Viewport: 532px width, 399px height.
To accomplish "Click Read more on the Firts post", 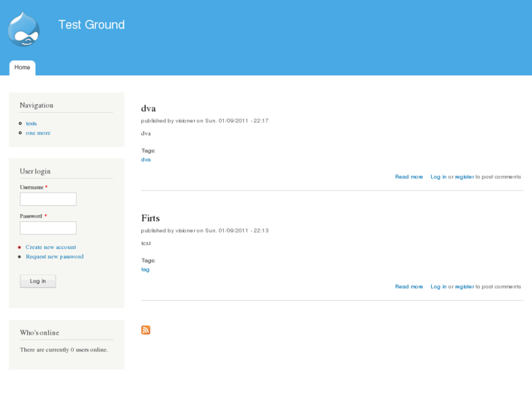I will pyautogui.click(x=409, y=286).
